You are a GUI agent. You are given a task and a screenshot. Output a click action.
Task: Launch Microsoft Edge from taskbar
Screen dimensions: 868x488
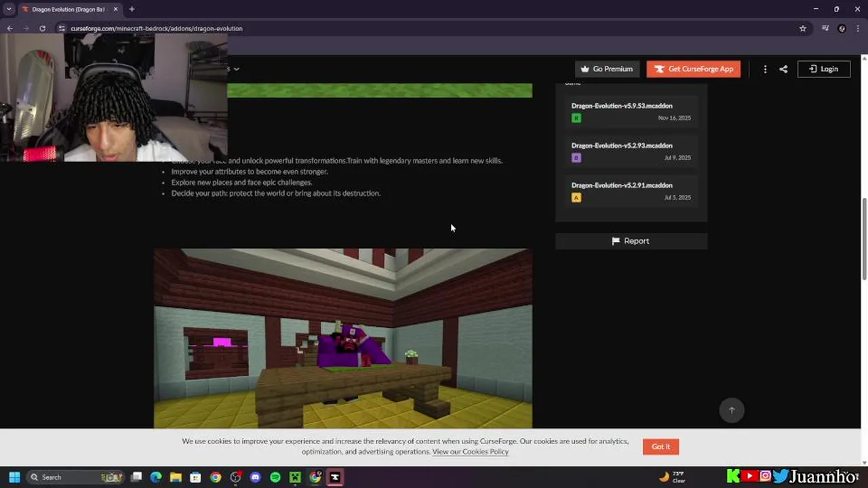click(x=156, y=477)
